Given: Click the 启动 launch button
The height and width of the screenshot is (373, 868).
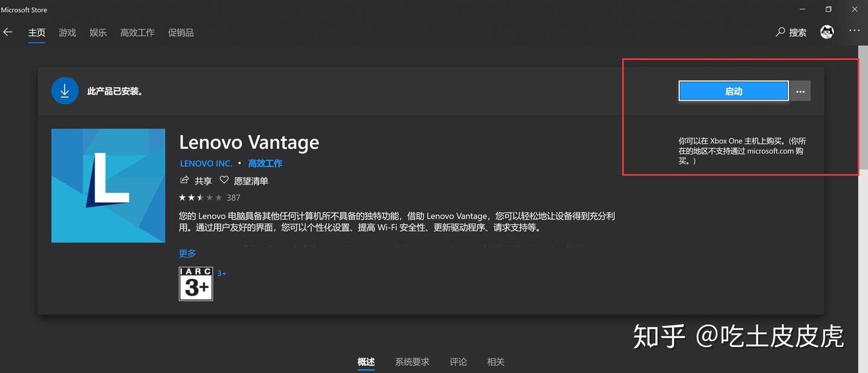Looking at the screenshot, I should click(x=733, y=91).
